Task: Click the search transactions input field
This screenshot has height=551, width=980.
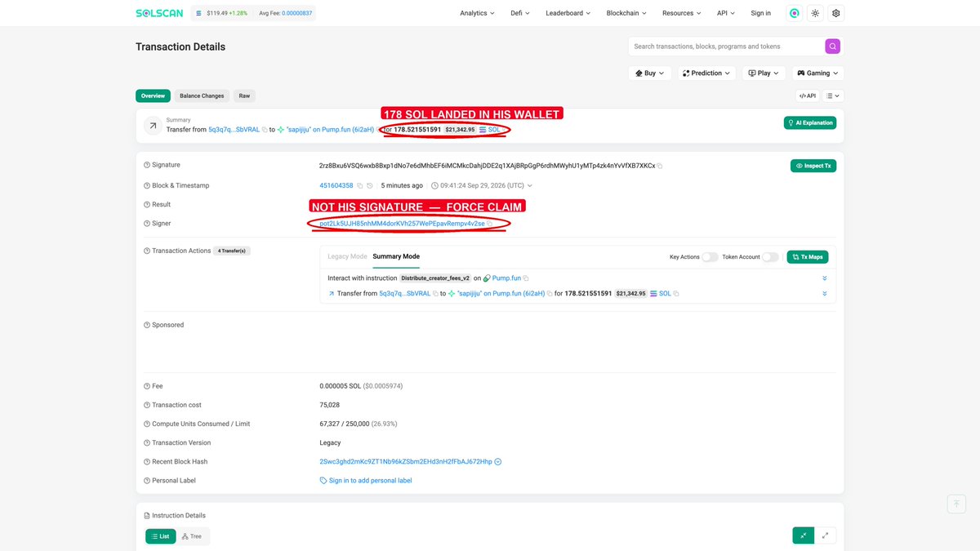Action: pos(725,47)
